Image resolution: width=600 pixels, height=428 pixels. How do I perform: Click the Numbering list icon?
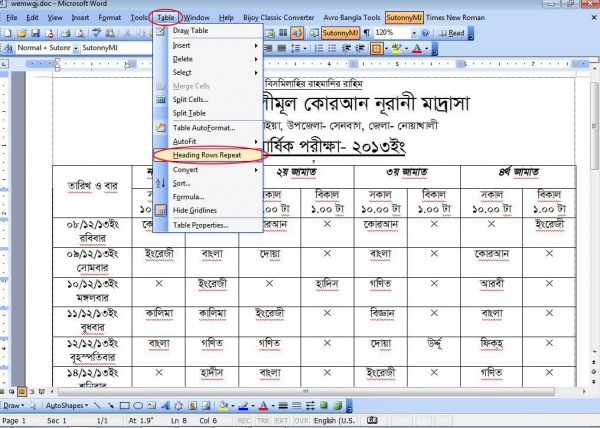pos(319,48)
